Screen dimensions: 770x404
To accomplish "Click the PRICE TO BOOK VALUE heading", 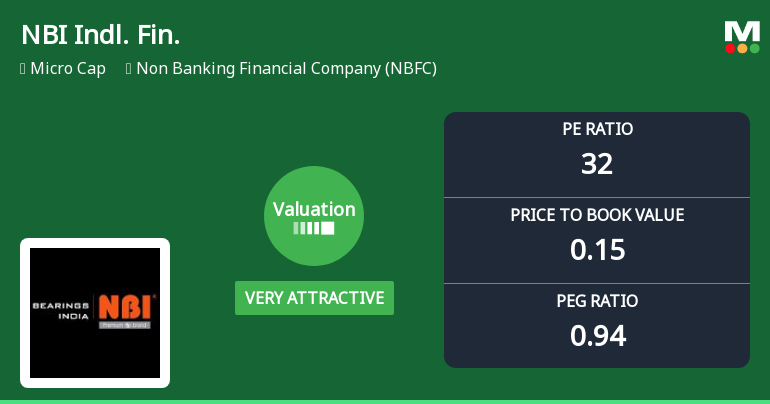I will pyautogui.click(x=597, y=215).
